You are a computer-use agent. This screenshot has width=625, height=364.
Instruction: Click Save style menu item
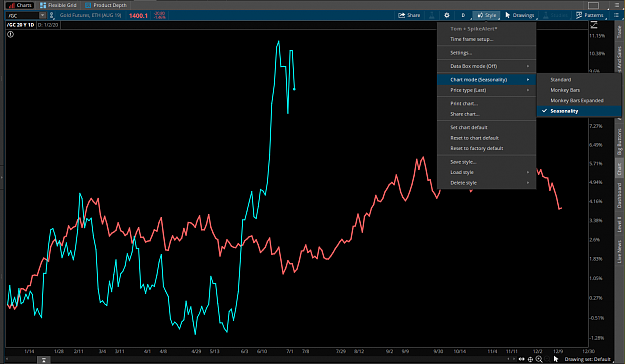[x=486, y=162]
